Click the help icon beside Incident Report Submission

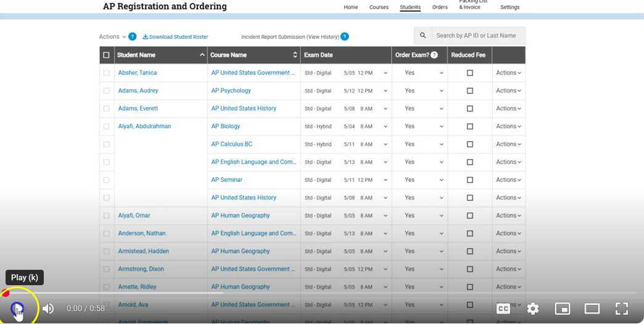click(345, 36)
